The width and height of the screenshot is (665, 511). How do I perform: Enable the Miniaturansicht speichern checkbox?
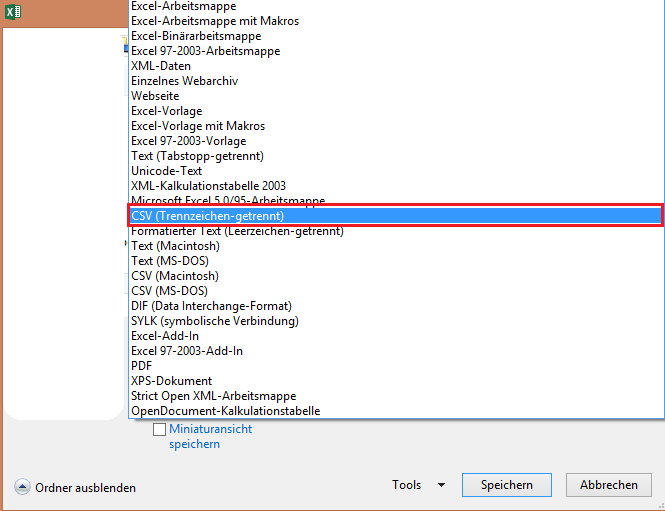click(x=159, y=429)
